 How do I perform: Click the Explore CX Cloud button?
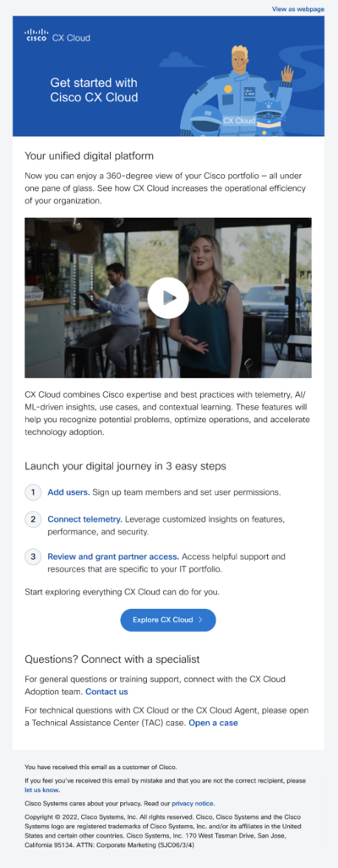tap(168, 620)
